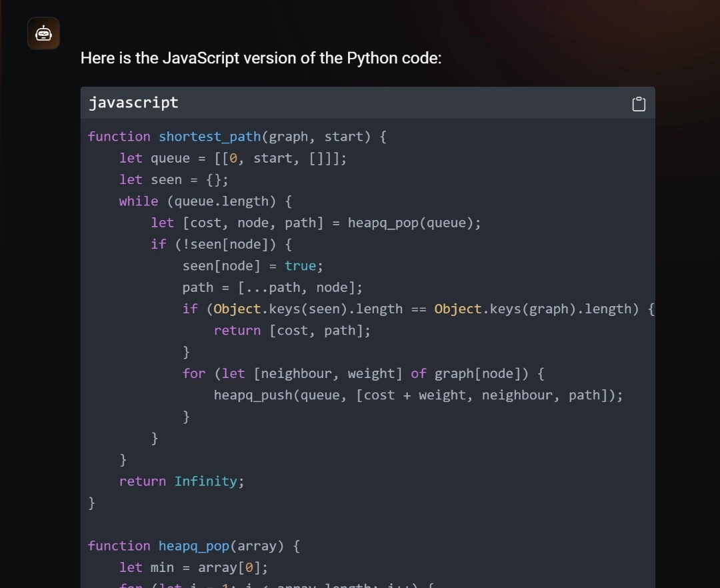Select the seen[node] = true assignment

coord(252,265)
